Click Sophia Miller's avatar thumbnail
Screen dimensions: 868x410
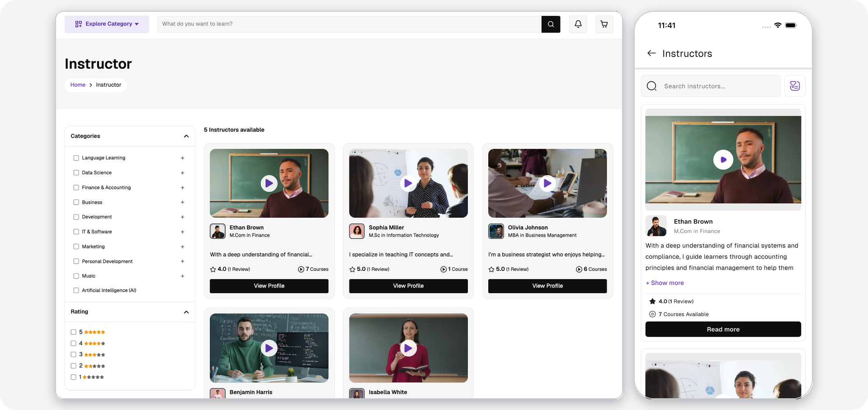[357, 231]
